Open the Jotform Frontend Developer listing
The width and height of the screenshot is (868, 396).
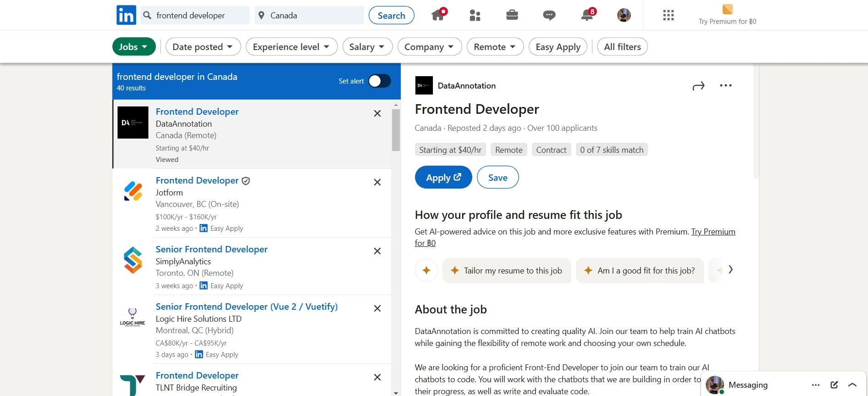point(197,180)
